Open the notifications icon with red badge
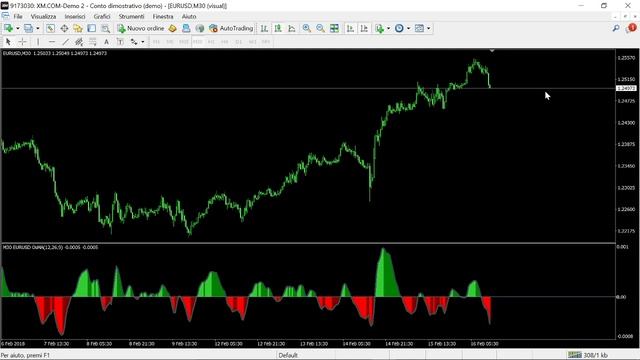Screen dimensions: 640x360 click(631, 28)
